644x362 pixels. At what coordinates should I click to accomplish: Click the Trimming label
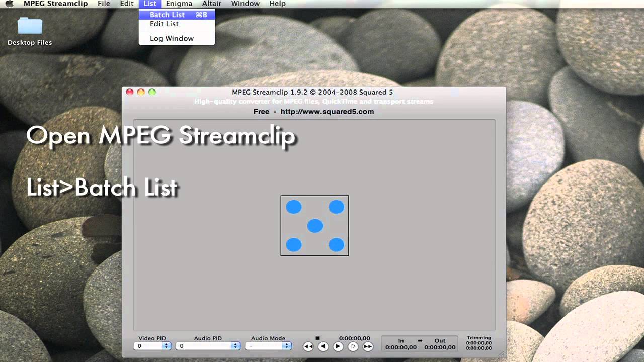(479, 338)
